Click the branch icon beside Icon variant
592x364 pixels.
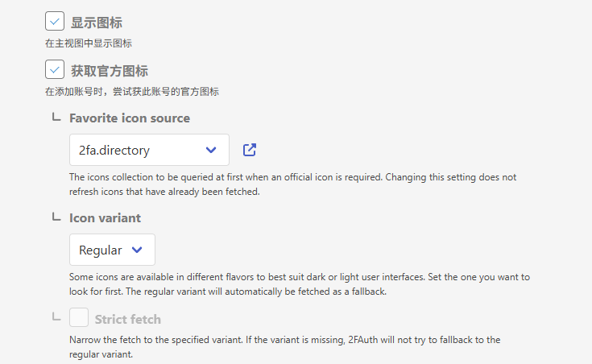[56, 217]
